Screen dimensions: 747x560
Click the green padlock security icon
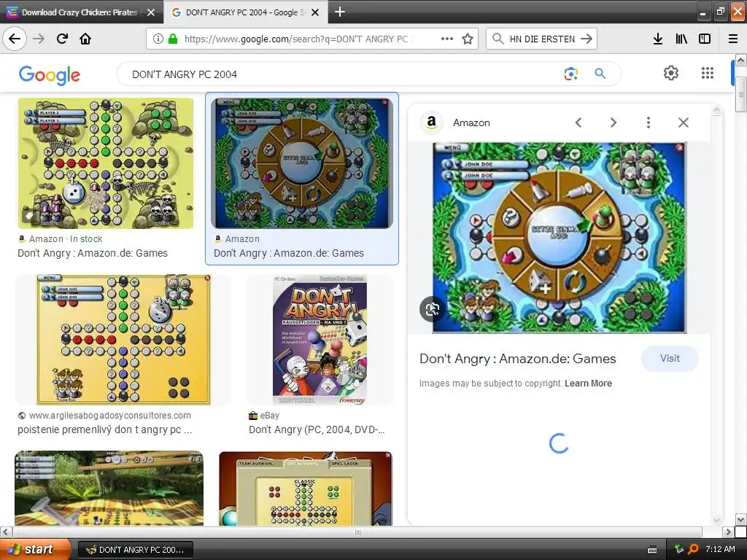point(173,39)
